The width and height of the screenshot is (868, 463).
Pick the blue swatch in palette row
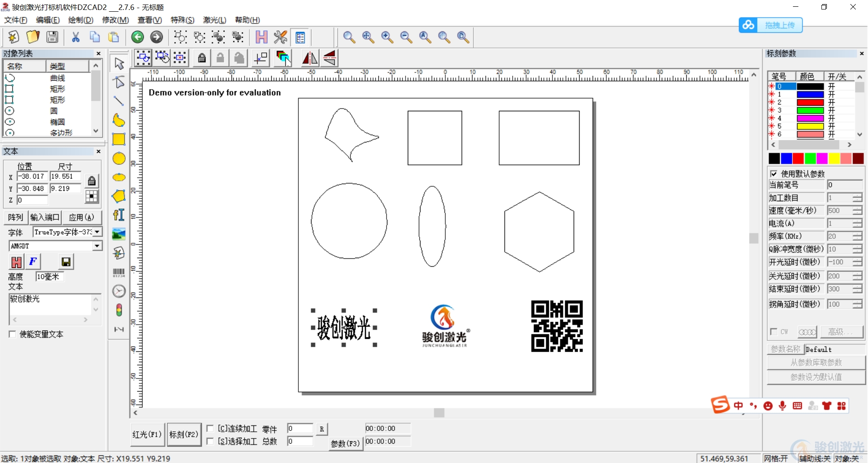(786, 158)
